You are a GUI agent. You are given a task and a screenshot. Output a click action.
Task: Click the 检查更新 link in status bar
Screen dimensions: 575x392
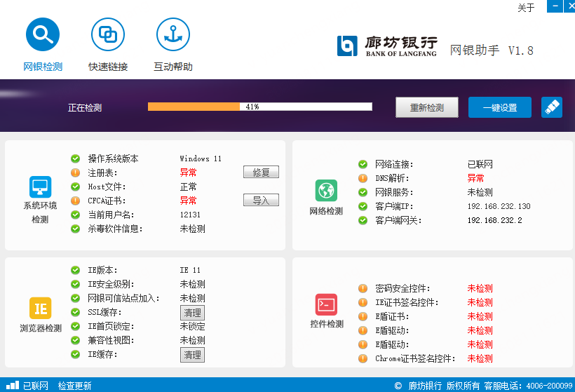75,386
